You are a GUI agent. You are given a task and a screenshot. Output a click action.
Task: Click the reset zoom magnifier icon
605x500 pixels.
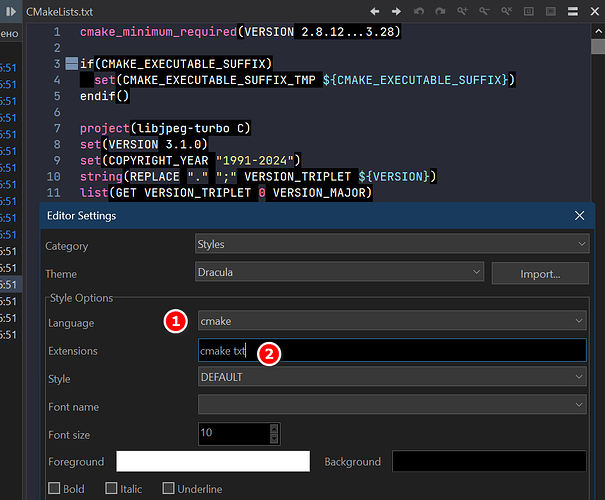coord(507,12)
